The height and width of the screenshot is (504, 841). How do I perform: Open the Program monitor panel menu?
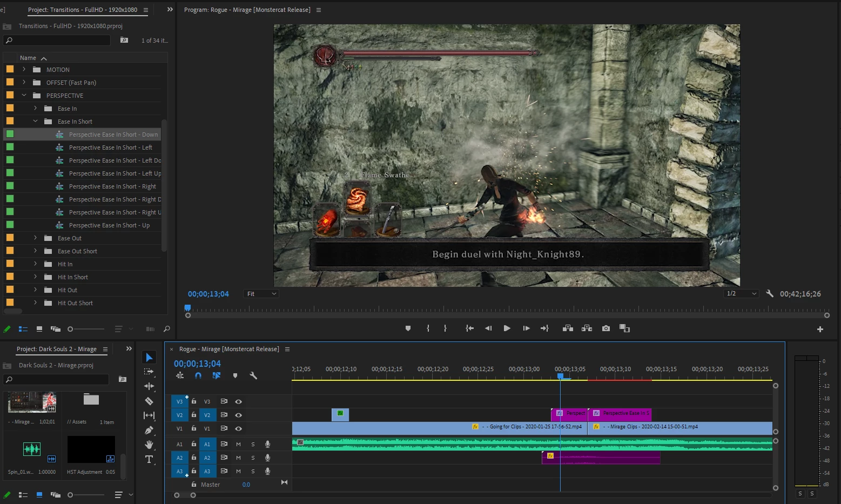click(x=318, y=10)
